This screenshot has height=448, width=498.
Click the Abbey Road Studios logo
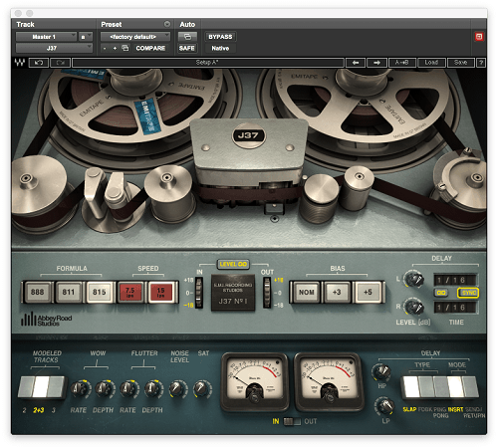click(46, 320)
